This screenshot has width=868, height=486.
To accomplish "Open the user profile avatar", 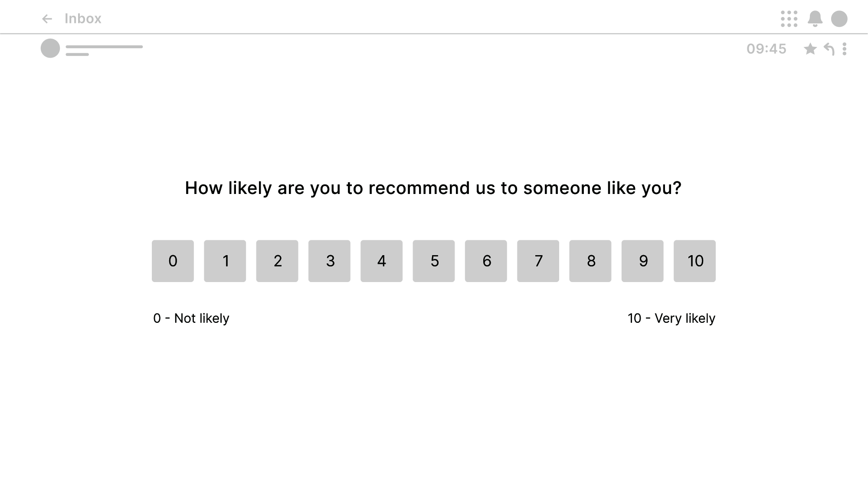I will [x=839, y=19].
